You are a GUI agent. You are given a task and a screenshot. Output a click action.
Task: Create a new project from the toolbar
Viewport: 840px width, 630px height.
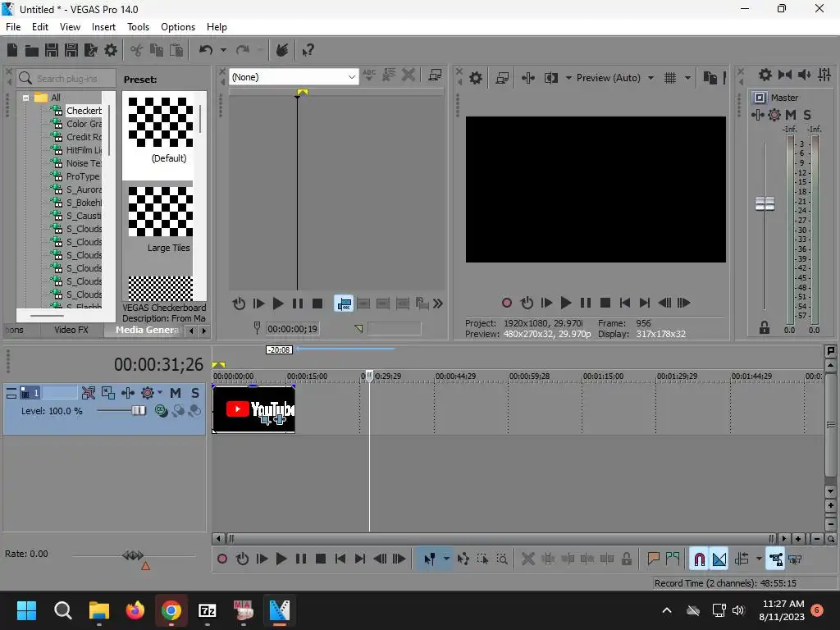[x=12, y=50]
